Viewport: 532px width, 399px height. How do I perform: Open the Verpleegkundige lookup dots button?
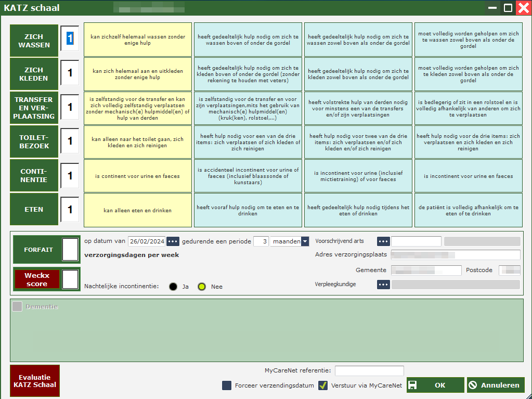383,285
